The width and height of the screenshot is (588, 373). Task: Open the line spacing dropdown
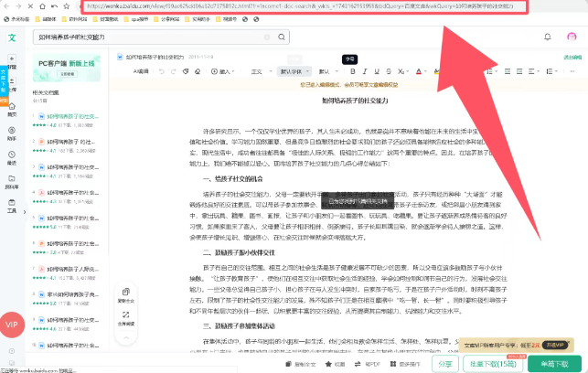(551, 71)
